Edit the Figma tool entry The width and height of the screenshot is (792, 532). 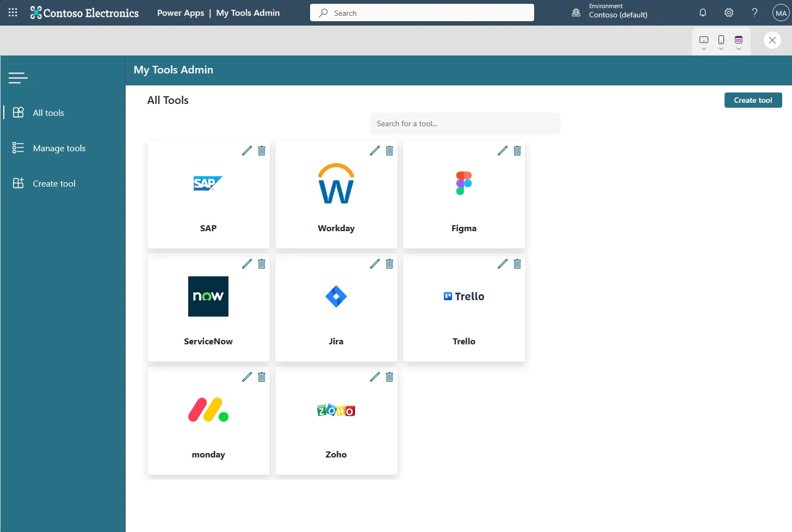point(503,151)
